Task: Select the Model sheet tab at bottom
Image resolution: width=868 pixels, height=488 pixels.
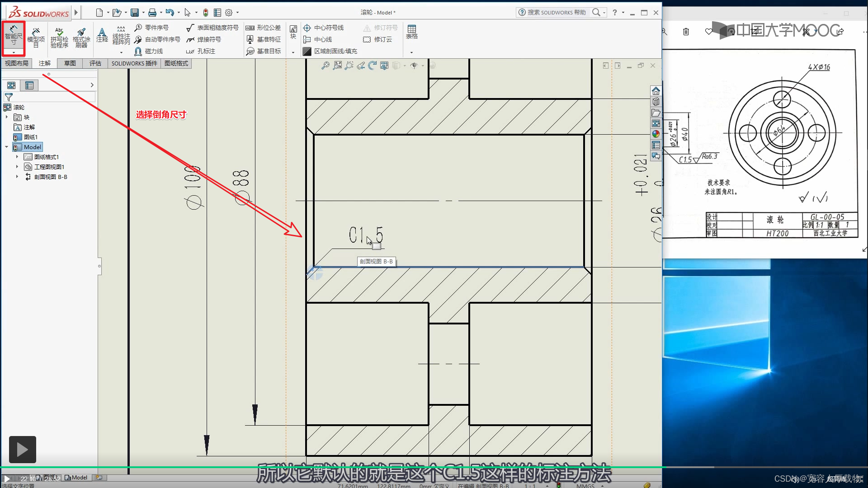Action: 76,478
